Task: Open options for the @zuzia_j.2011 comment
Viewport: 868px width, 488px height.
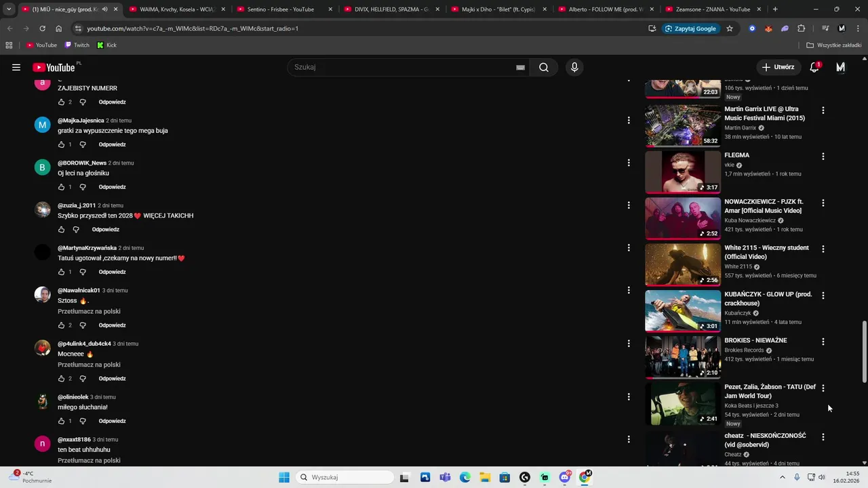Action: [x=629, y=205]
